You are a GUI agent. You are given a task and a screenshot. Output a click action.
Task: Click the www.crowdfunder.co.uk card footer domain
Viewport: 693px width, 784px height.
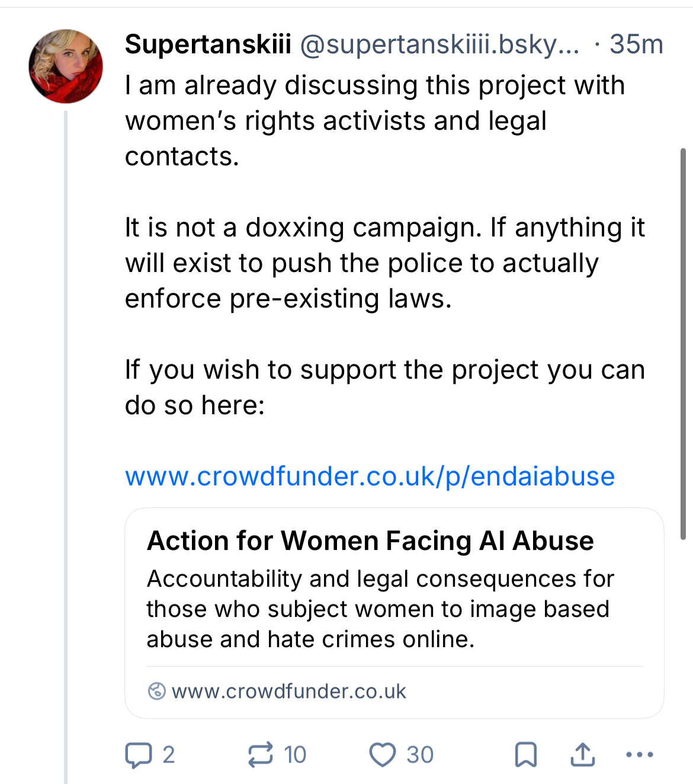pyautogui.click(x=288, y=691)
